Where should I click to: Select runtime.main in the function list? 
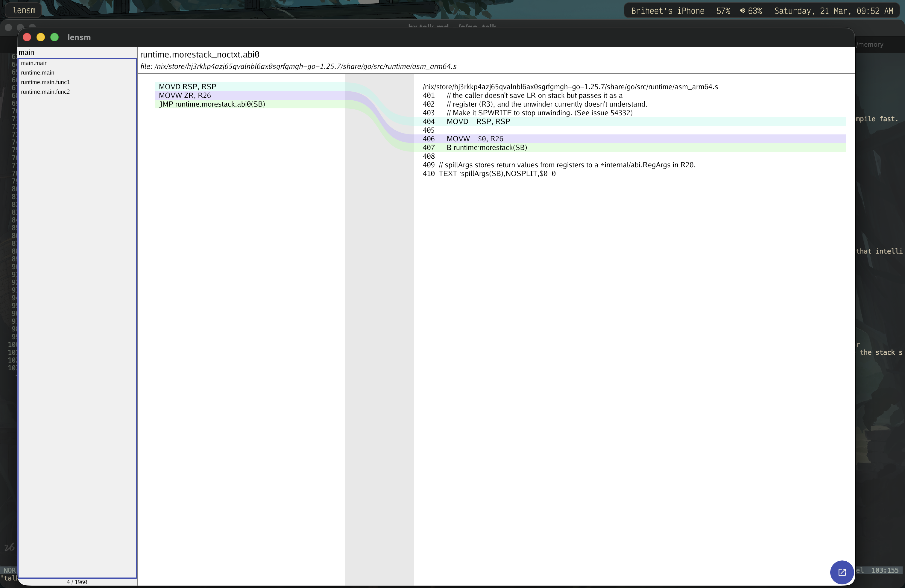[37, 73]
